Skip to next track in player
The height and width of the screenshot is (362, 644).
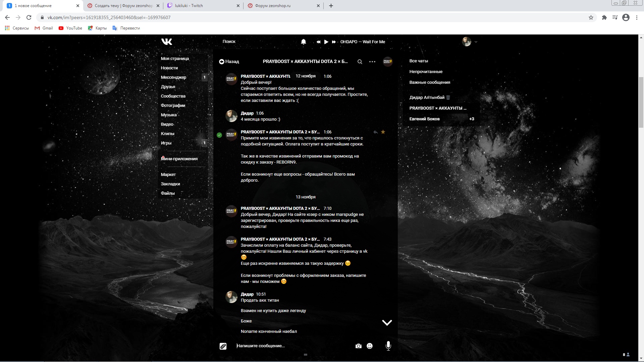click(x=334, y=42)
